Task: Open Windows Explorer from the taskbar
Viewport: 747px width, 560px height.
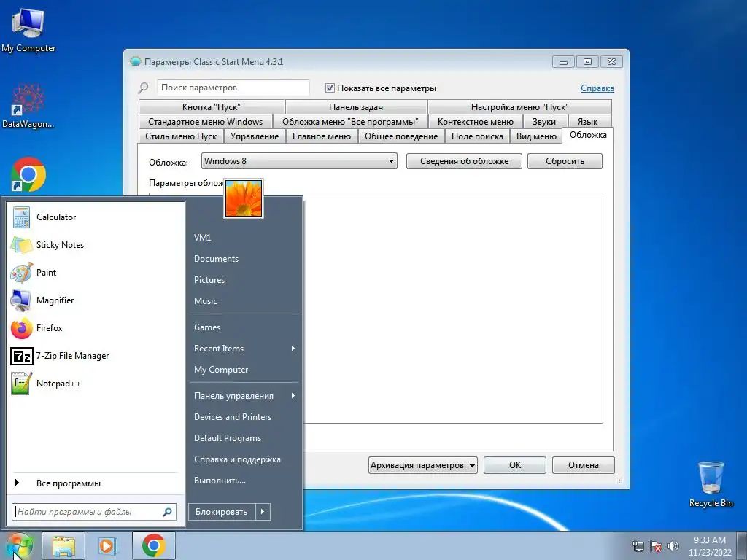Action: point(63,545)
